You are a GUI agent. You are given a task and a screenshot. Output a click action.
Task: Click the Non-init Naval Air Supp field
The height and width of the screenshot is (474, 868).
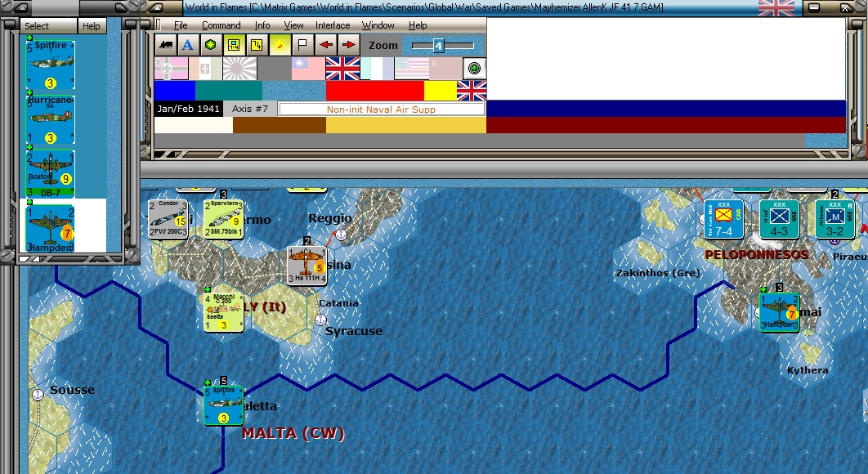point(382,109)
